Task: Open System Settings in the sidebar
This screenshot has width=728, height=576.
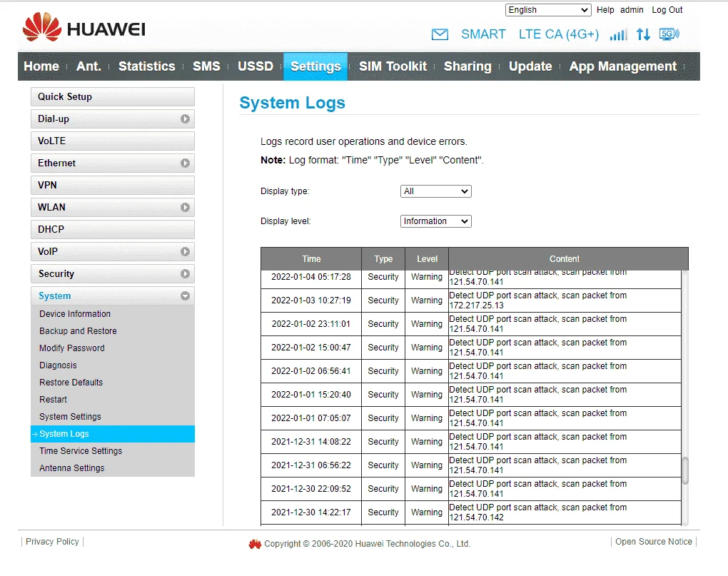Action: click(70, 417)
